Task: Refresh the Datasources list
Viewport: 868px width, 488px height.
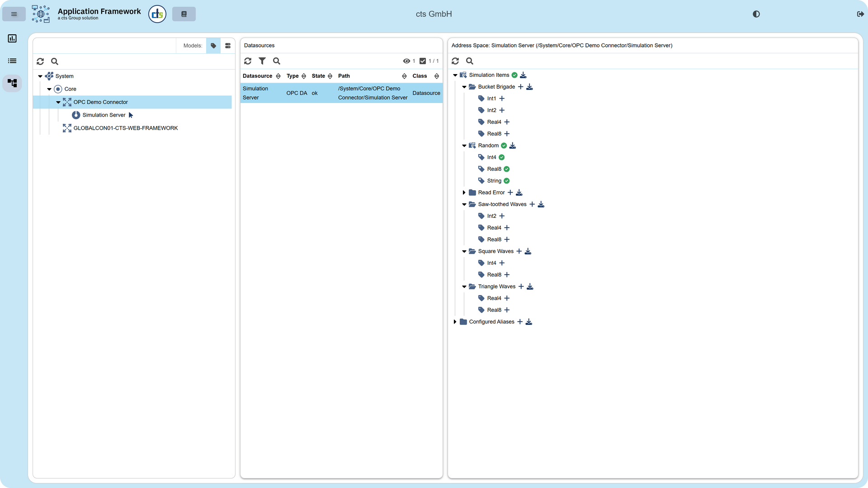Action: click(248, 61)
